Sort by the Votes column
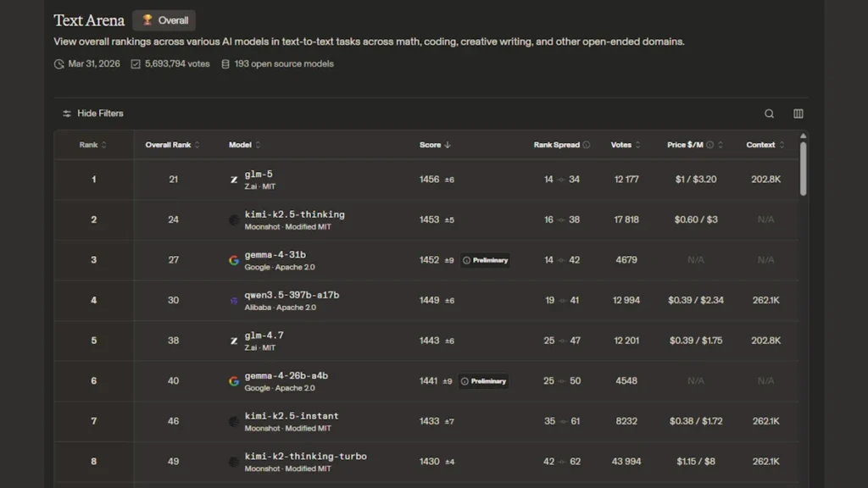Viewport: 868px width, 488px height. [626, 145]
